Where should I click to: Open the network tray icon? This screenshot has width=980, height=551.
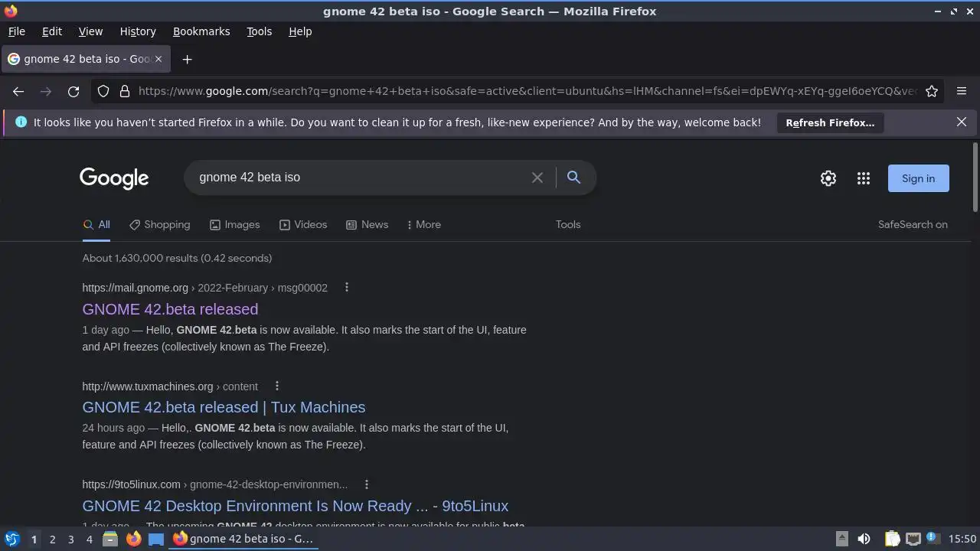[x=913, y=539]
